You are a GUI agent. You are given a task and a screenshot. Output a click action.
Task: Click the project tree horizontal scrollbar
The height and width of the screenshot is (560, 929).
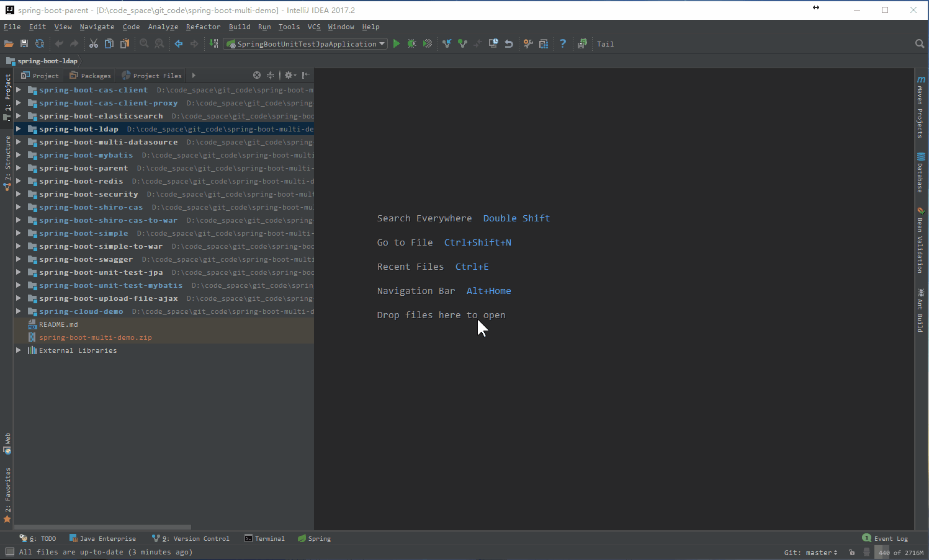(102, 527)
